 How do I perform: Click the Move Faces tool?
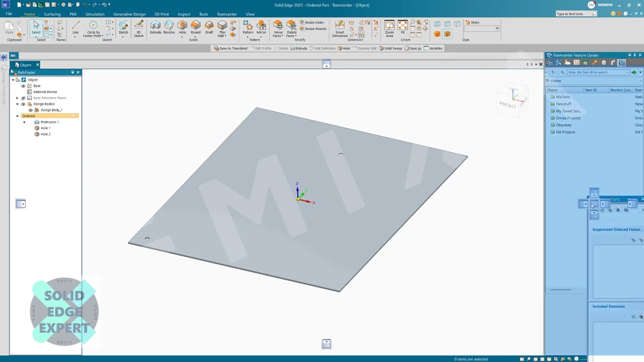(x=278, y=29)
